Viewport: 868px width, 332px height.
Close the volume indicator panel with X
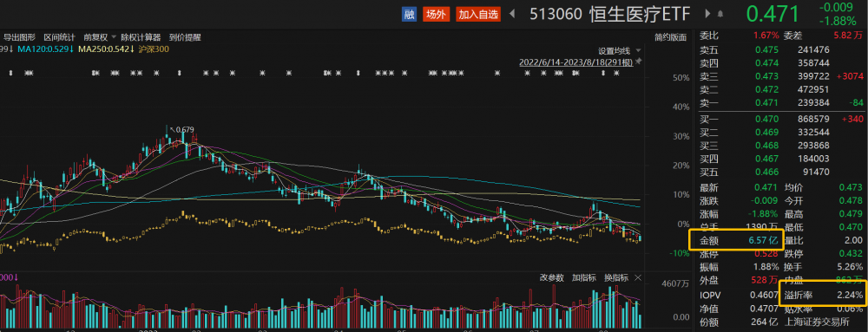(x=638, y=277)
